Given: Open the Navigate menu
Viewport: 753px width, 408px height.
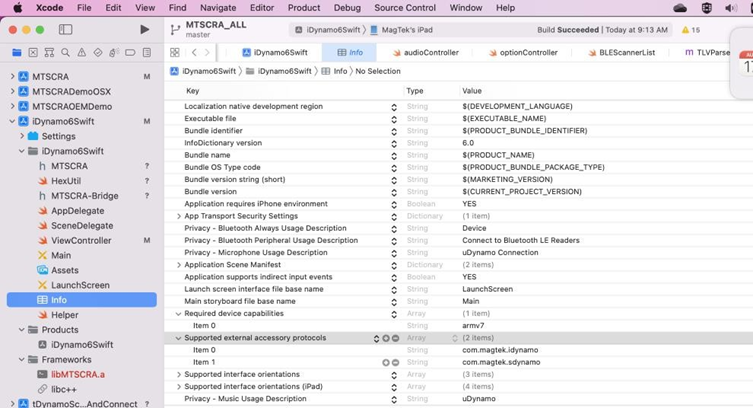Looking at the screenshot, I should coord(218,8).
